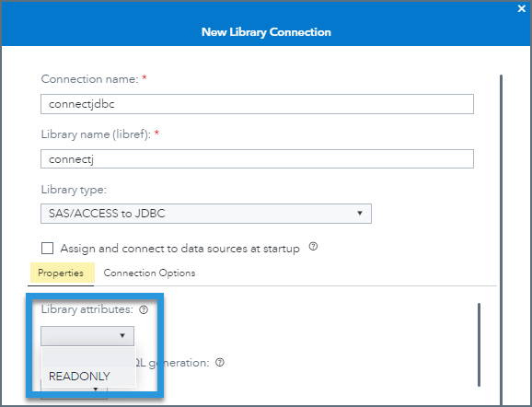This screenshot has width=532, height=407.
Task: Click the inner Properties panel scrollbar
Action: click(479, 344)
